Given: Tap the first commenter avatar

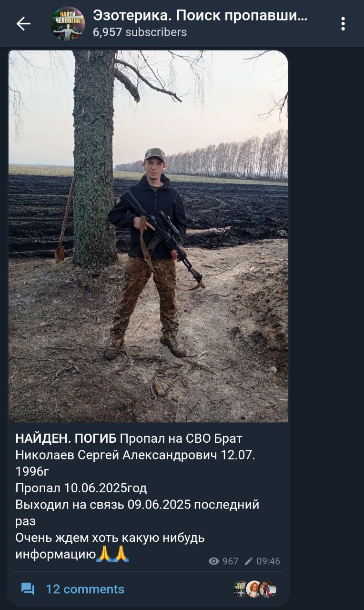Looking at the screenshot, I should click(241, 590).
